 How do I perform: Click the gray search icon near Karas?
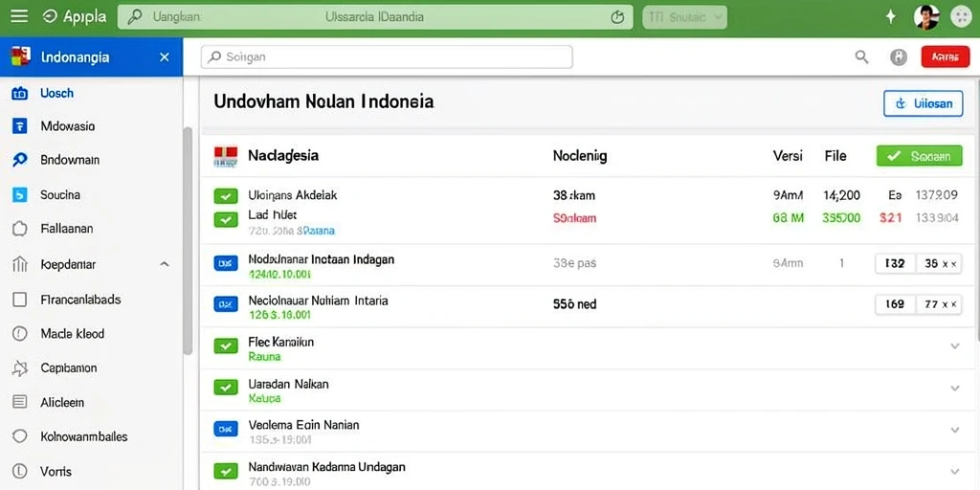point(862,57)
